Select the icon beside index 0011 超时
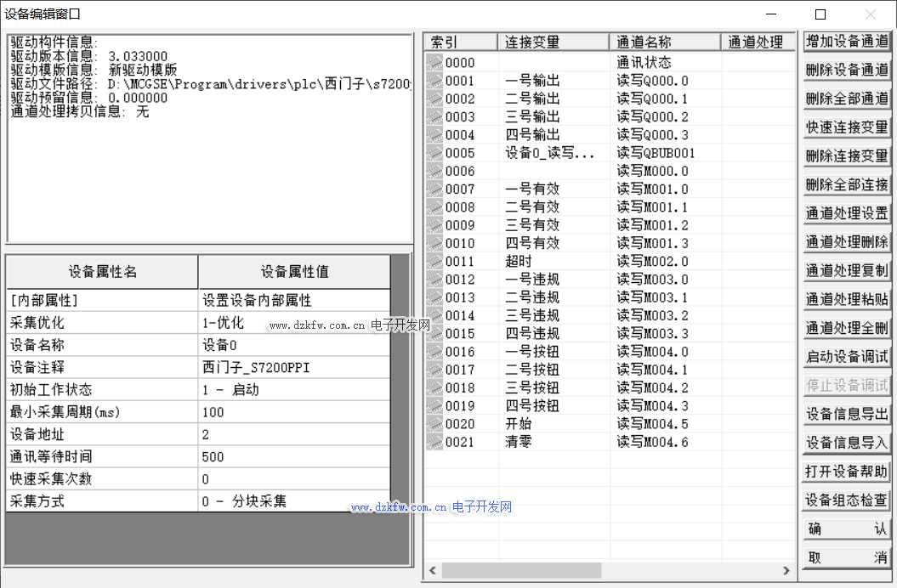The width and height of the screenshot is (897, 588). [x=434, y=262]
